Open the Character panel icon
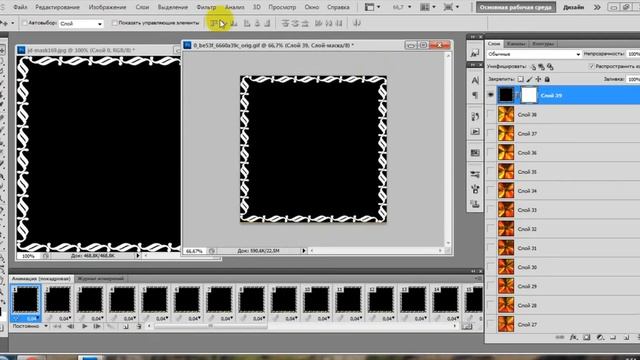This screenshot has width=640, height=360. (475, 80)
